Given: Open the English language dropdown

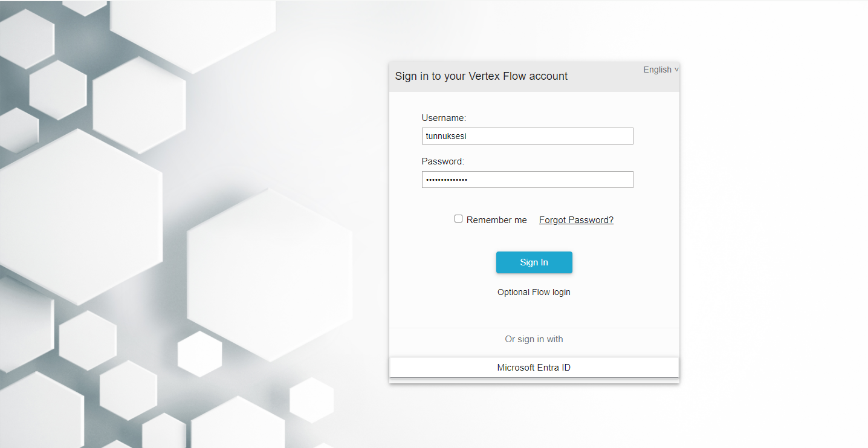Looking at the screenshot, I should pos(658,70).
